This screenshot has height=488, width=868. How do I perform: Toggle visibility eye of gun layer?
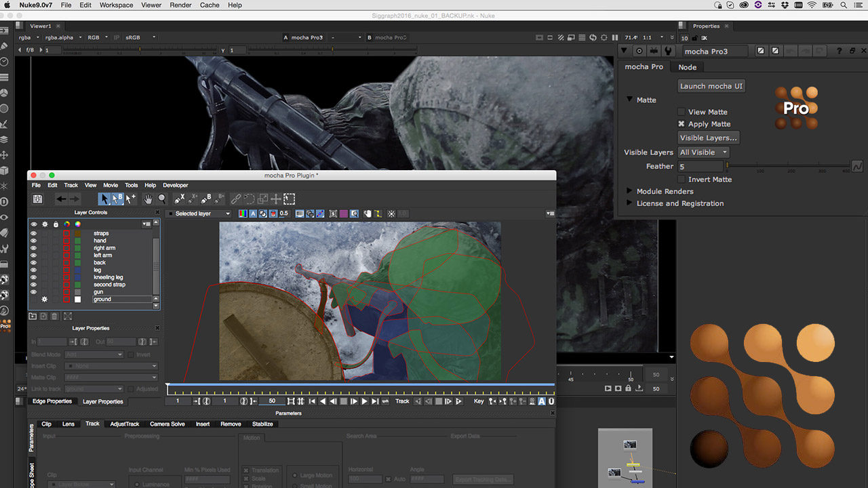[33, 292]
